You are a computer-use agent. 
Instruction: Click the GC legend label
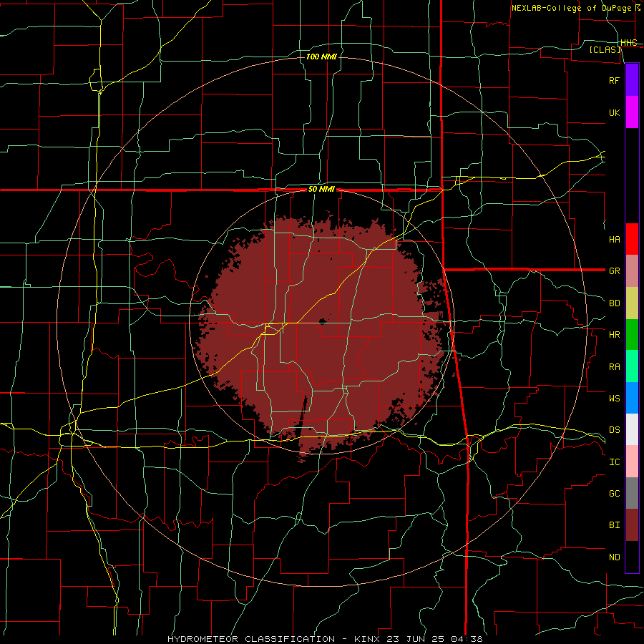(614, 493)
